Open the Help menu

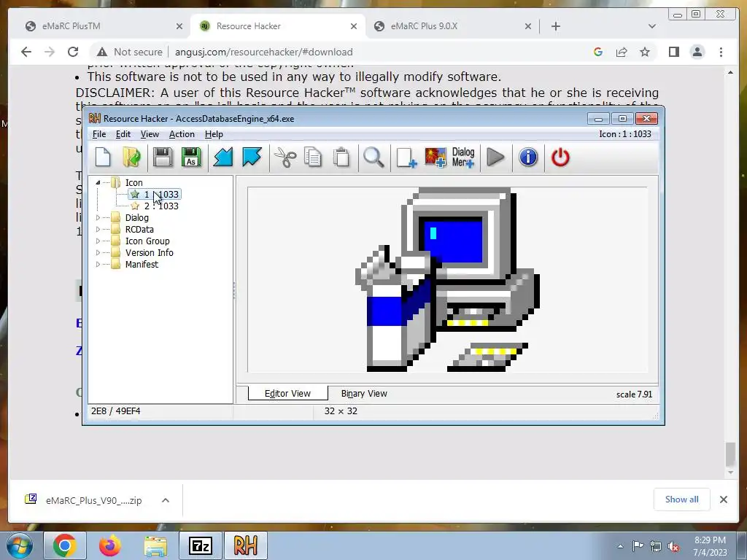click(214, 134)
